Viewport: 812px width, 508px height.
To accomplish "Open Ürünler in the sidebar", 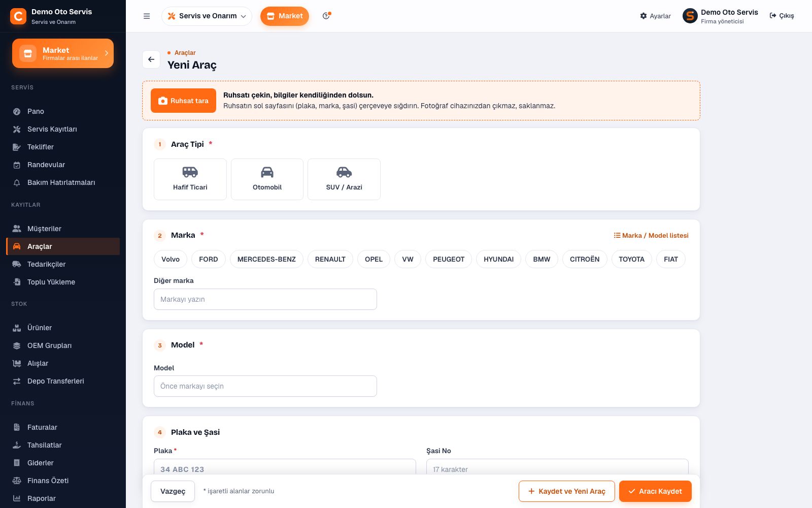I will click(x=63, y=328).
